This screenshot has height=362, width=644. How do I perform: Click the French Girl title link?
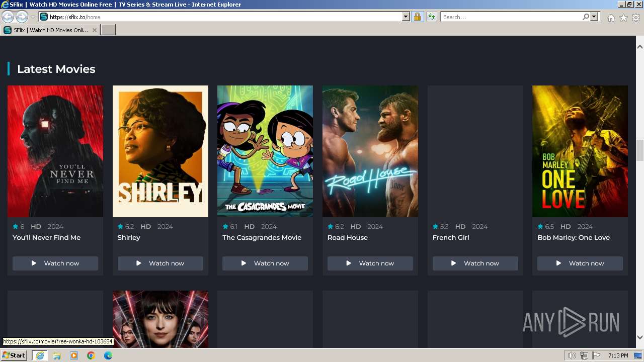(x=451, y=237)
